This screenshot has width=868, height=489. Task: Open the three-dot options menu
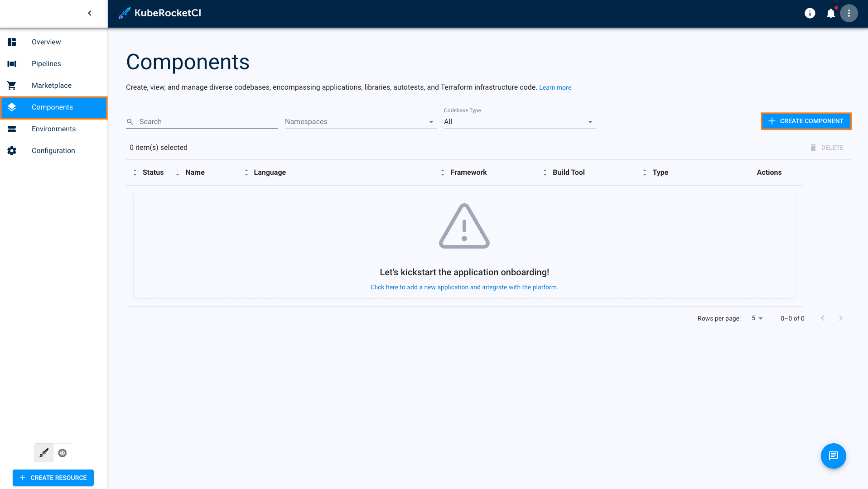pos(849,14)
